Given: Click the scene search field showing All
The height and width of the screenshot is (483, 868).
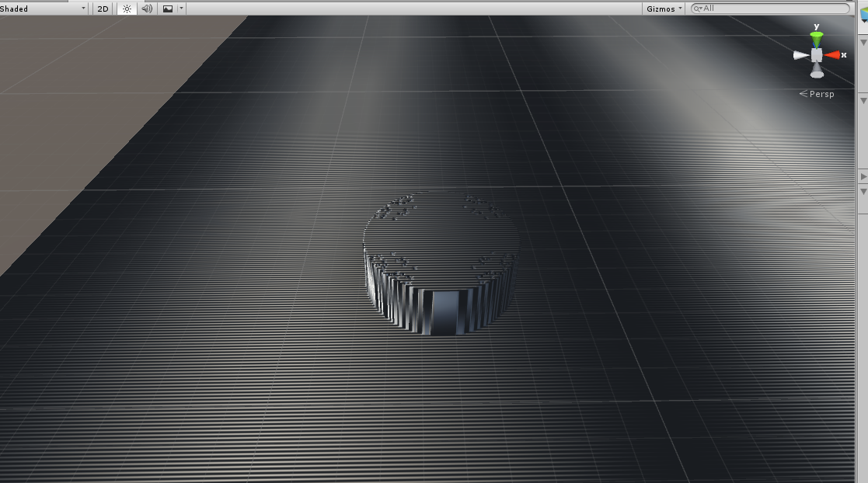Looking at the screenshot, I should 770,9.
